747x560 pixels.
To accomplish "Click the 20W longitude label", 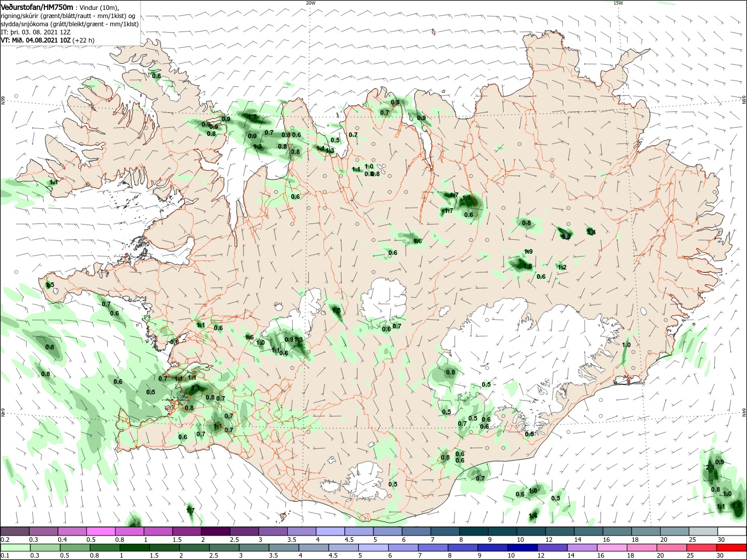I will pyautogui.click(x=310, y=3).
